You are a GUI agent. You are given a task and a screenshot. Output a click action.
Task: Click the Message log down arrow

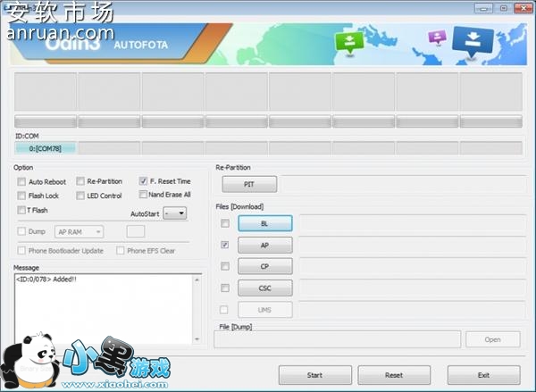(197, 339)
